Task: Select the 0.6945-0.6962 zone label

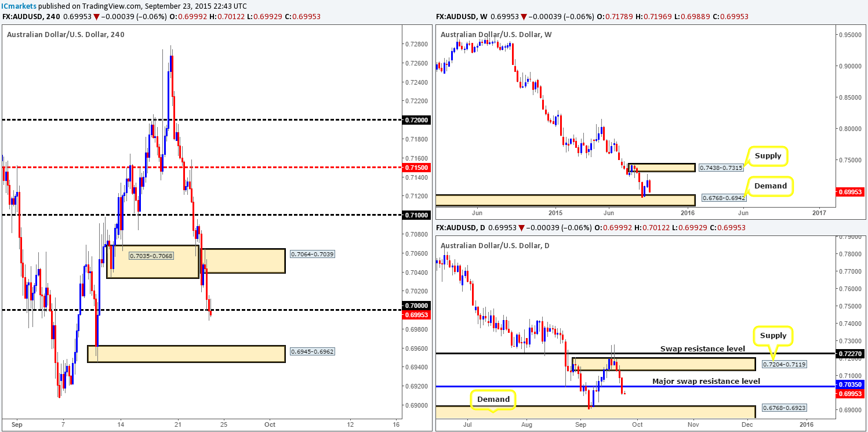Action: pyautogui.click(x=313, y=352)
